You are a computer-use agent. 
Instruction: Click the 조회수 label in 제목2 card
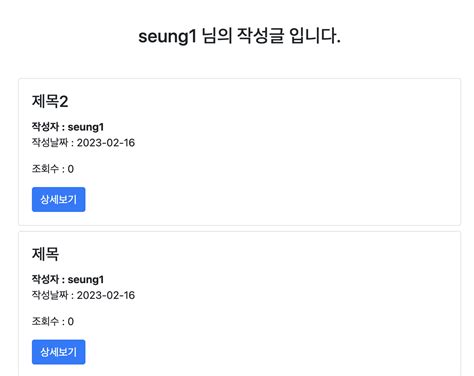(x=45, y=169)
